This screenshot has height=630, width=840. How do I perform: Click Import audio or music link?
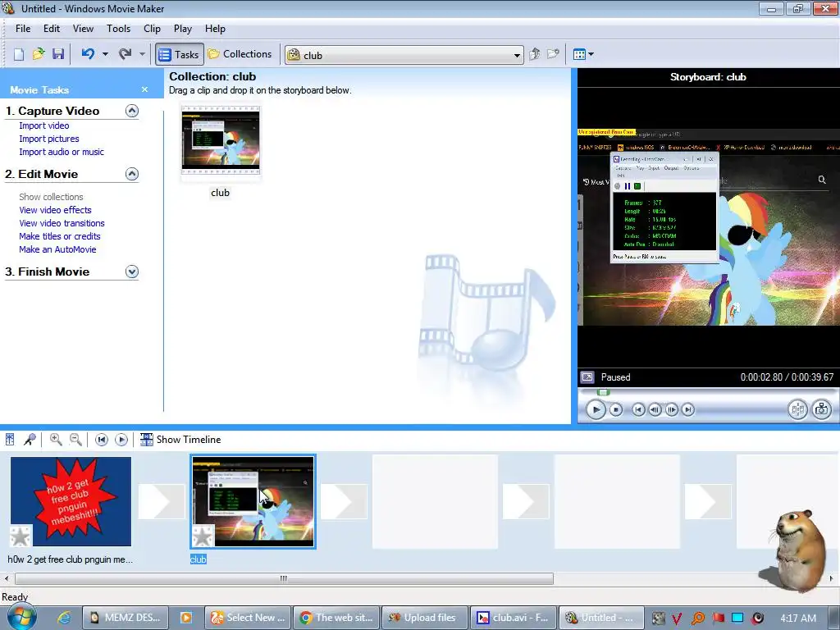coord(62,152)
